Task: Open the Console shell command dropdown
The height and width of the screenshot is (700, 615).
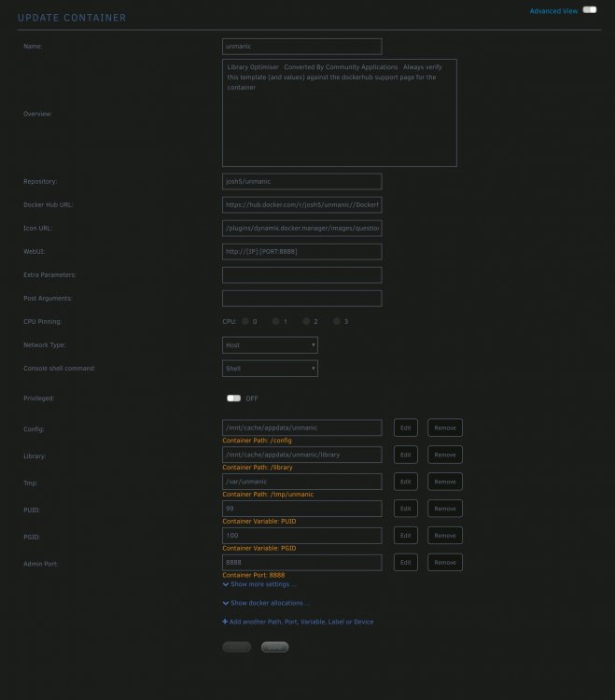Action: coord(270,369)
